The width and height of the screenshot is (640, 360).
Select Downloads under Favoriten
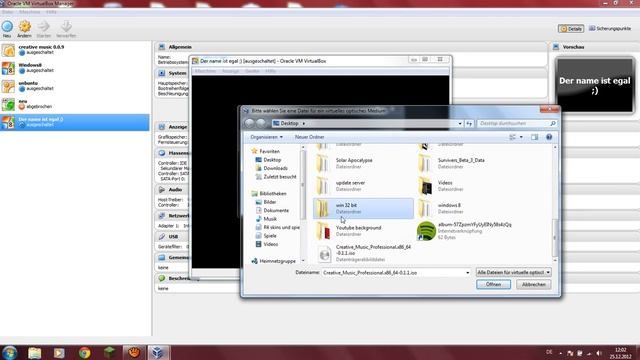click(x=271, y=168)
